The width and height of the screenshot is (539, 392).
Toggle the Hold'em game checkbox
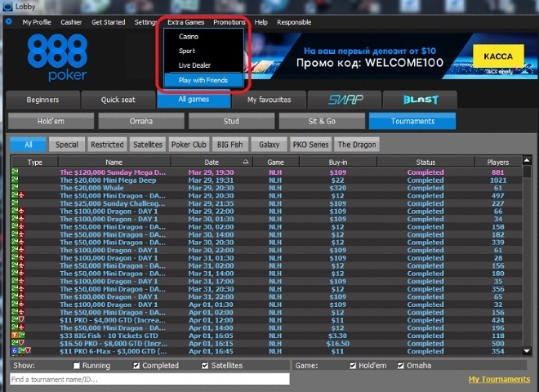pyautogui.click(x=353, y=366)
